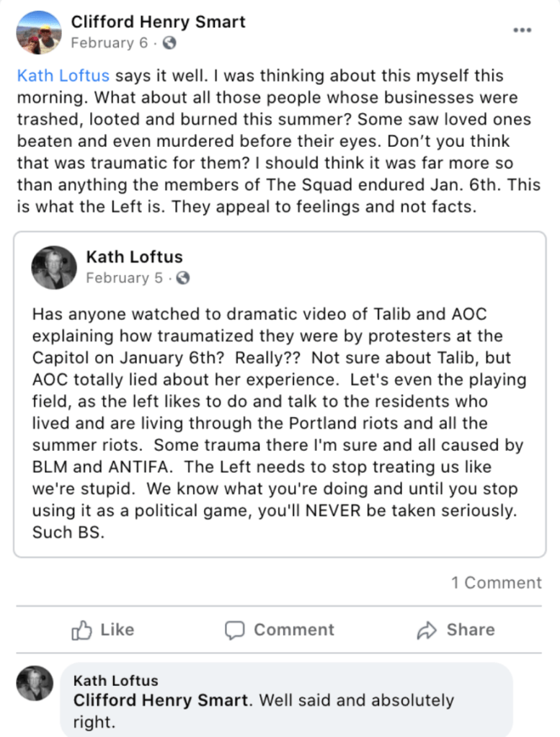The width and height of the screenshot is (560, 737).
Task: Open the Kath Loftus name in the shared post
Action: point(134,256)
